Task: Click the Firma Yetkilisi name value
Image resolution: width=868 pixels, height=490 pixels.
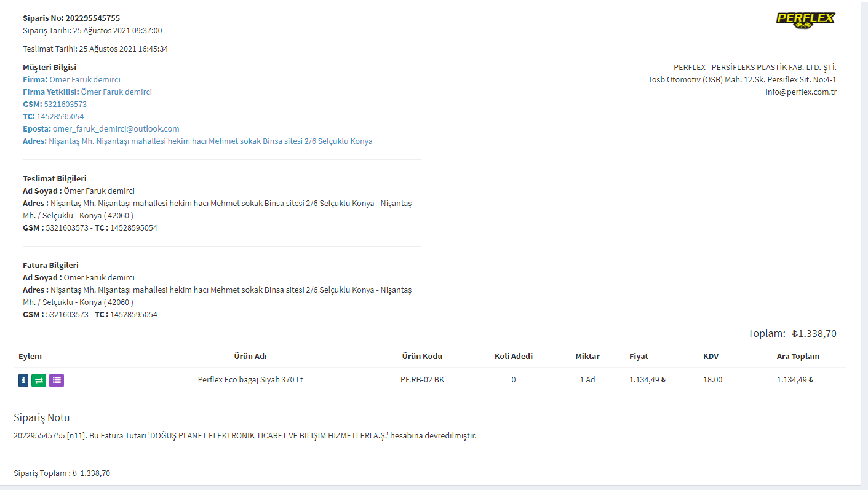Action: (x=116, y=92)
